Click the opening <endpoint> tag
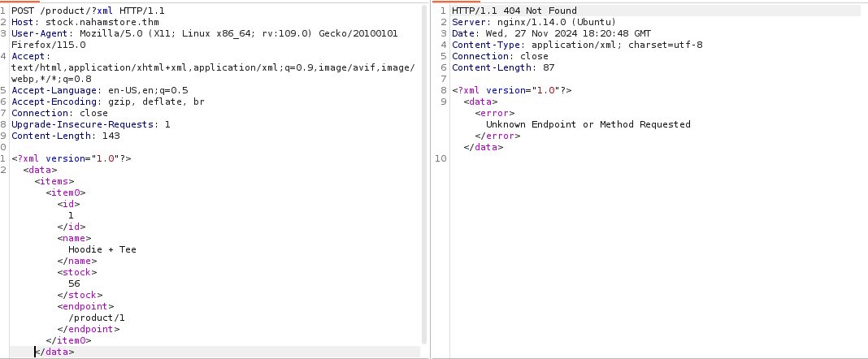The width and height of the screenshot is (868, 359). tap(85, 306)
